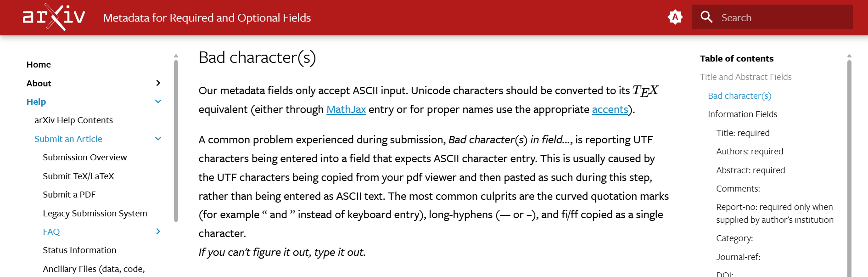Viewport: 868px width, 277px height.
Task: Expand the About section chevron
Action: 158,83
